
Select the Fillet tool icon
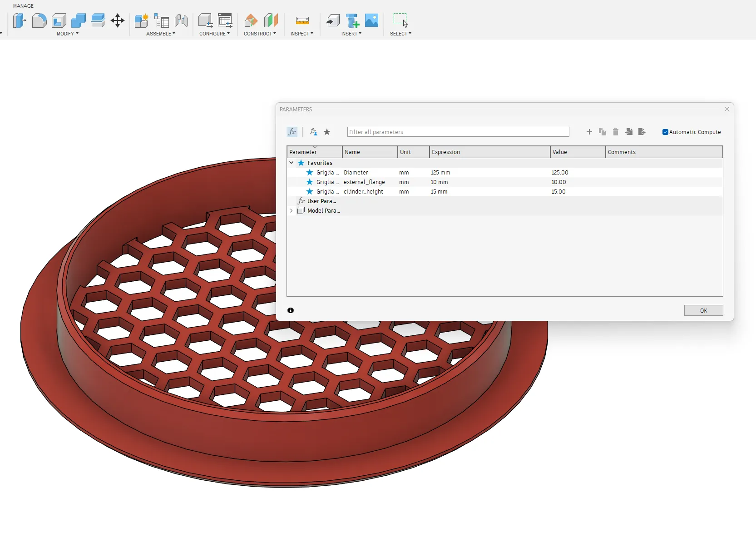[x=39, y=20]
